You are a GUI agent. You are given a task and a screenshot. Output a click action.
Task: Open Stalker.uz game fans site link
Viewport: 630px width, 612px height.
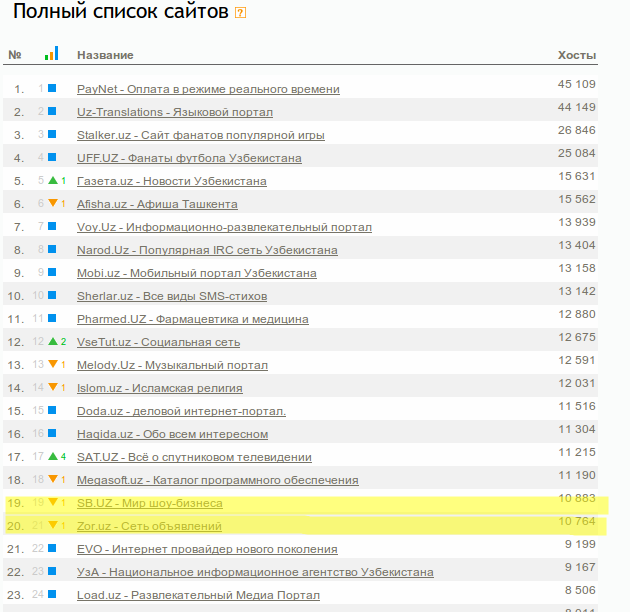tap(200, 135)
